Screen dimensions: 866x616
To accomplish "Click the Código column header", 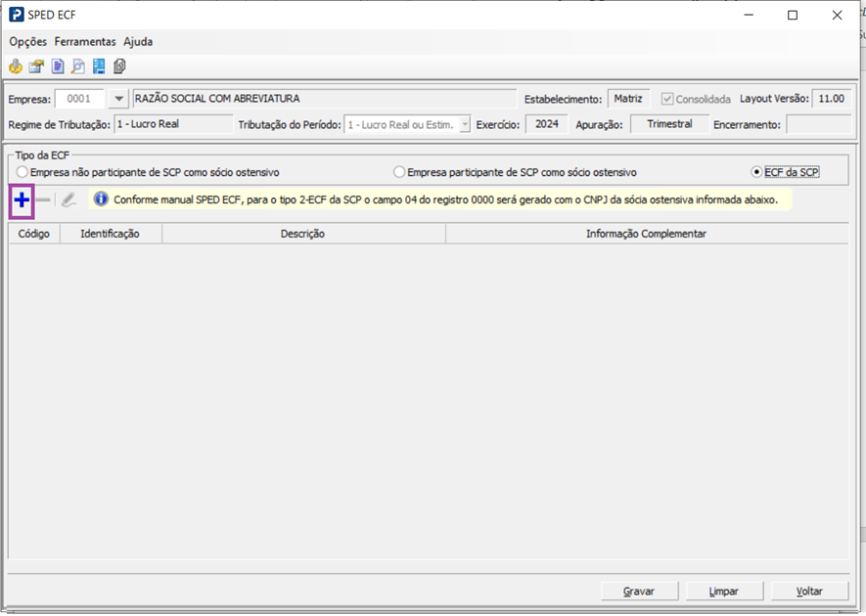I will point(34,234).
